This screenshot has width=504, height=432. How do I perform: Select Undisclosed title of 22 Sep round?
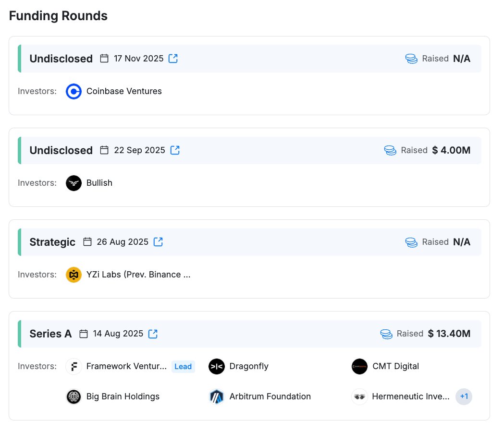point(61,150)
